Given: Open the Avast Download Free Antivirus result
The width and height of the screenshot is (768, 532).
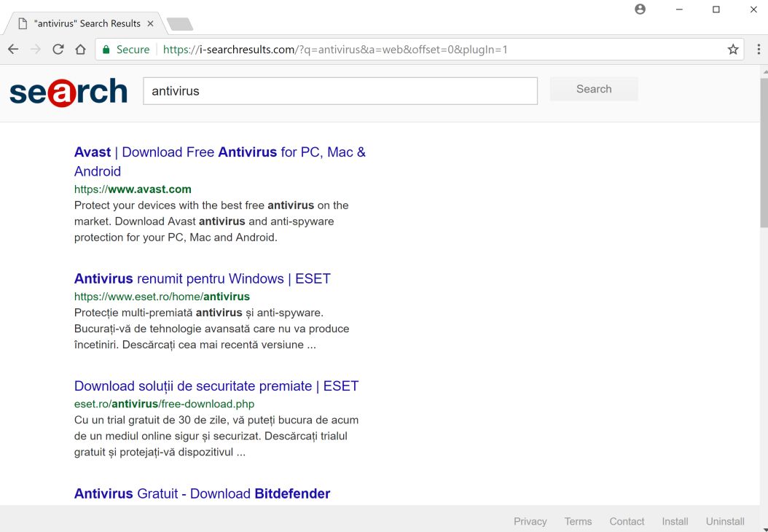Looking at the screenshot, I should coord(220,162).
